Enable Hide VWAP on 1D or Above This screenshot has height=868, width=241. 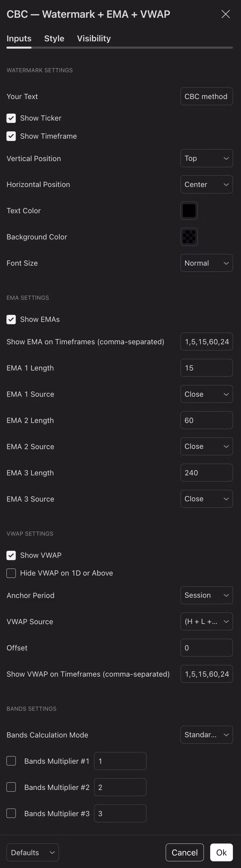[11, 573]
